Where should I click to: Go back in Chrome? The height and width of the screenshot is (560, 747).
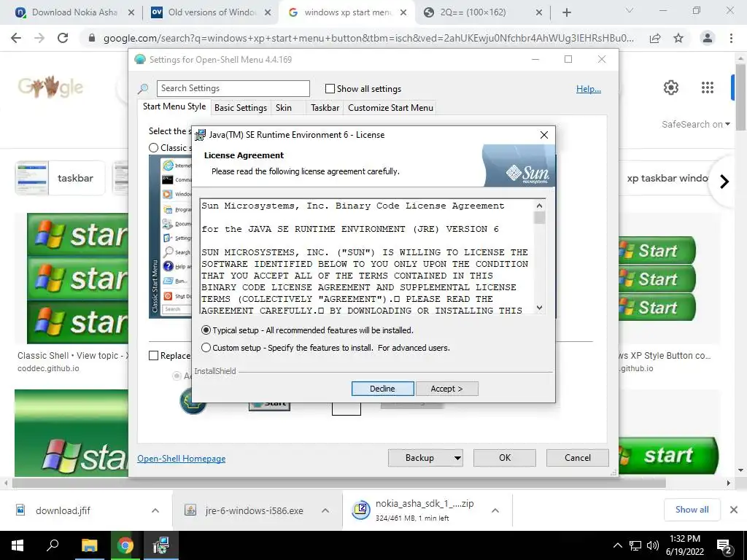[x=16, y=38]
